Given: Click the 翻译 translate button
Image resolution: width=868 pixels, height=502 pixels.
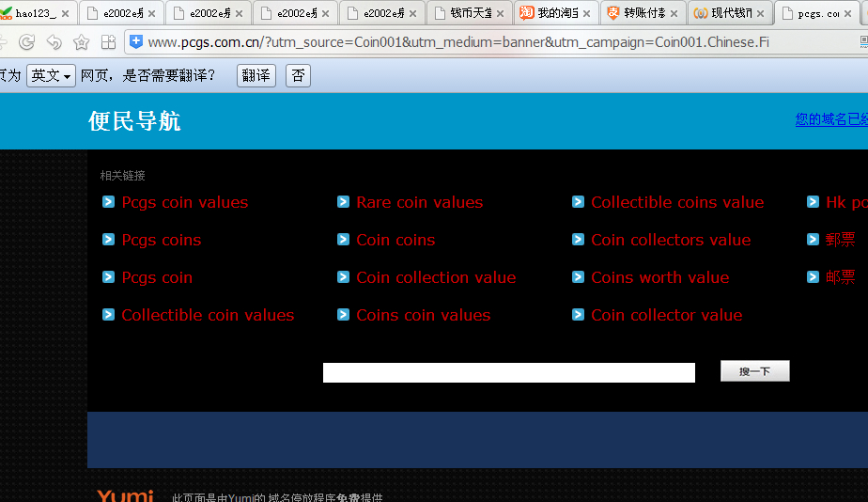Looking at the screenshot, I should coord(256,75).
